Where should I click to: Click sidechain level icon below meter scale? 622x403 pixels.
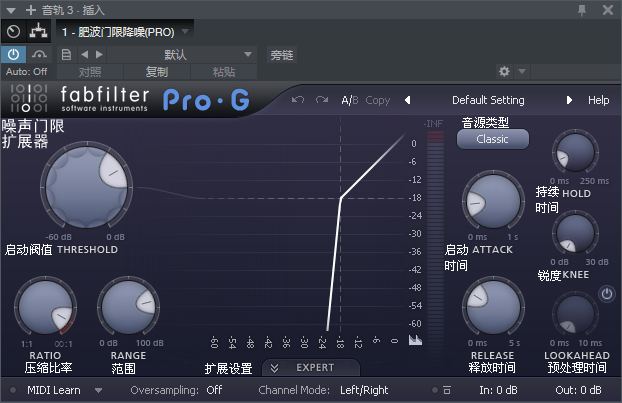[x=415, y=340]
